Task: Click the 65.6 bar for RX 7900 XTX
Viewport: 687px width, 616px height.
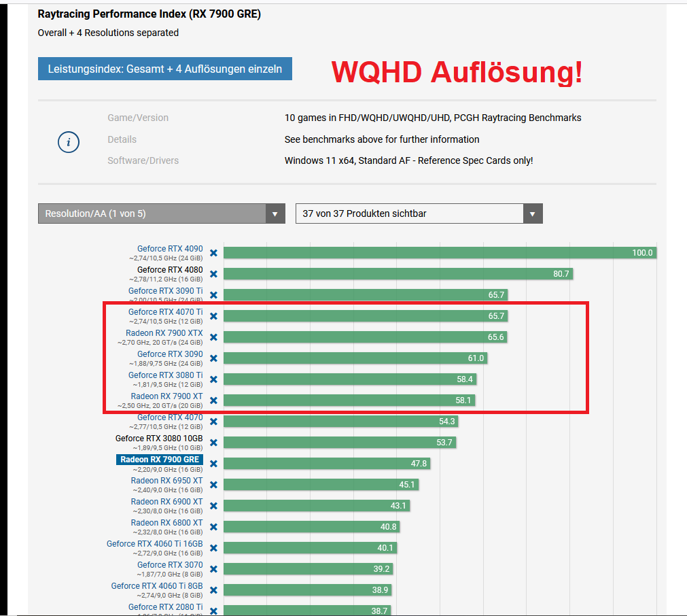Action: tap(366, 337)
